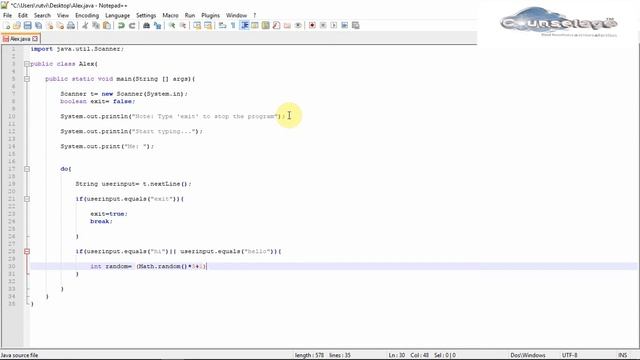Open the Settings menu

[146, 16]
